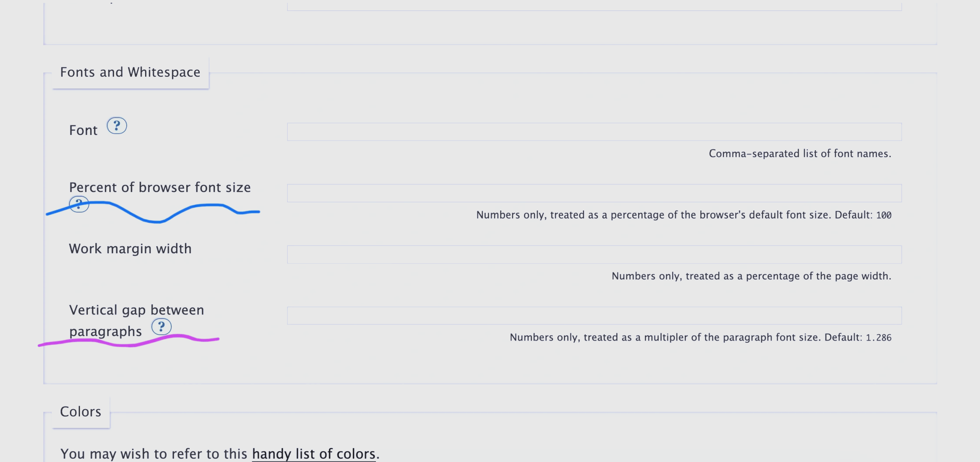980x462 pixels.
Task: Open the handy list of colors link
Action: (x=314, y=454)
